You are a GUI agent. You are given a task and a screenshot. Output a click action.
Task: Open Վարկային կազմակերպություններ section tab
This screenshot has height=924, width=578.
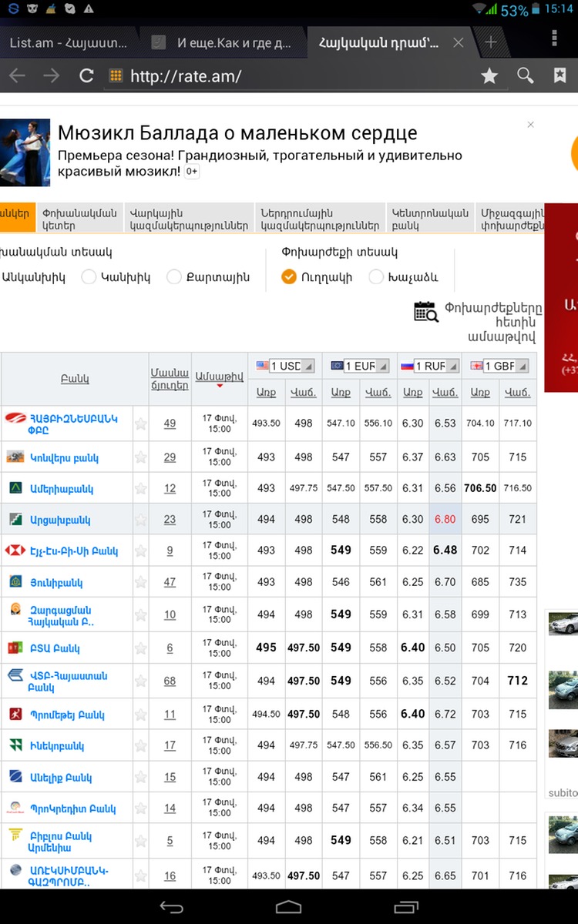189,219
